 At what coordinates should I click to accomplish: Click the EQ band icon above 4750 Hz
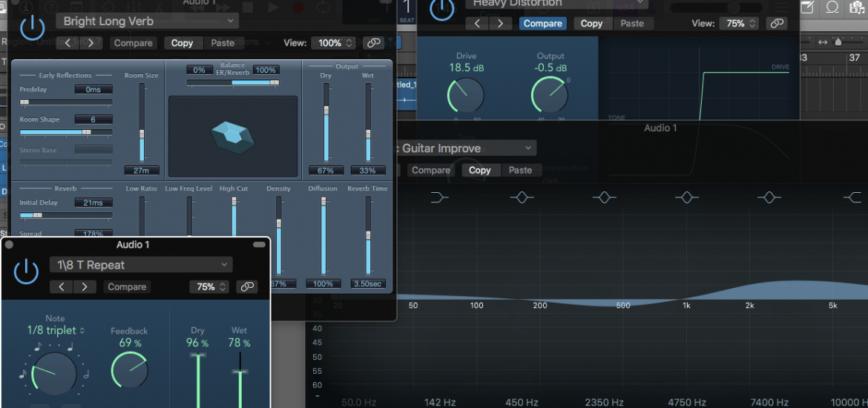pyautogui.click(x=686, y=197)
